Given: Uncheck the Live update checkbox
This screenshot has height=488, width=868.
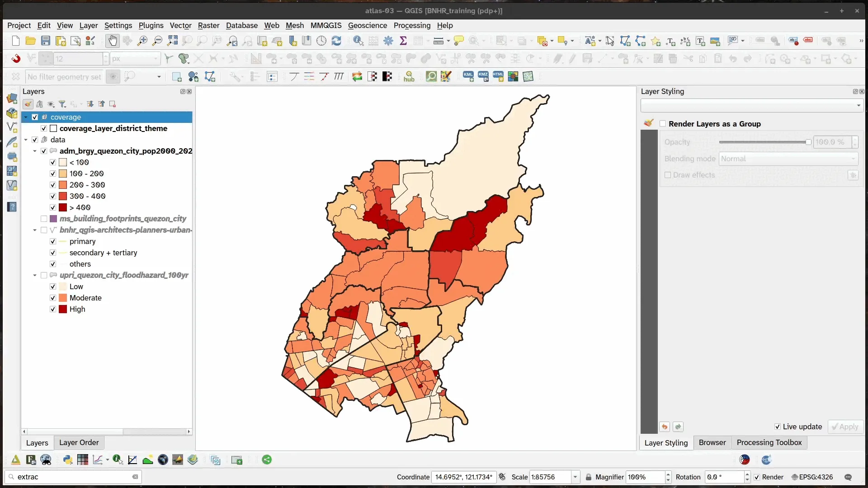Looking at the screenshot, I should click(778, 427).
